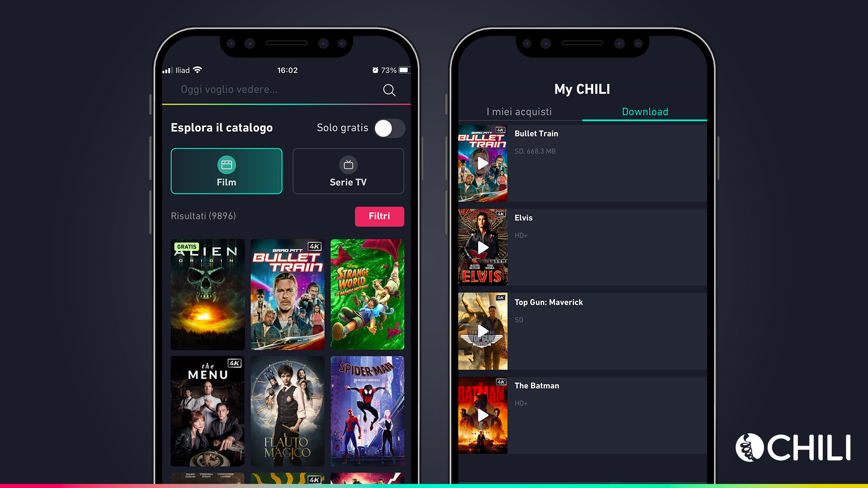Switch to the I miei acquisti tab
This screenshot has width=868, height=488.
pyautogui.click(x=518, y=112)
